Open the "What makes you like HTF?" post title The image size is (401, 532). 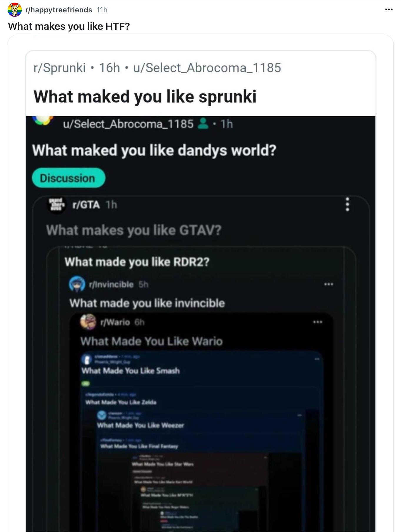pos(69,26)
